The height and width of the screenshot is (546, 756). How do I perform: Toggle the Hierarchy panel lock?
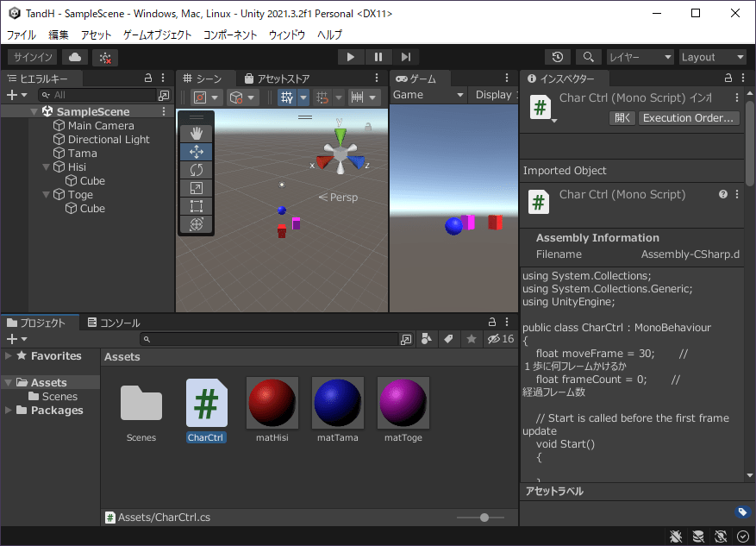click(148, 78)
